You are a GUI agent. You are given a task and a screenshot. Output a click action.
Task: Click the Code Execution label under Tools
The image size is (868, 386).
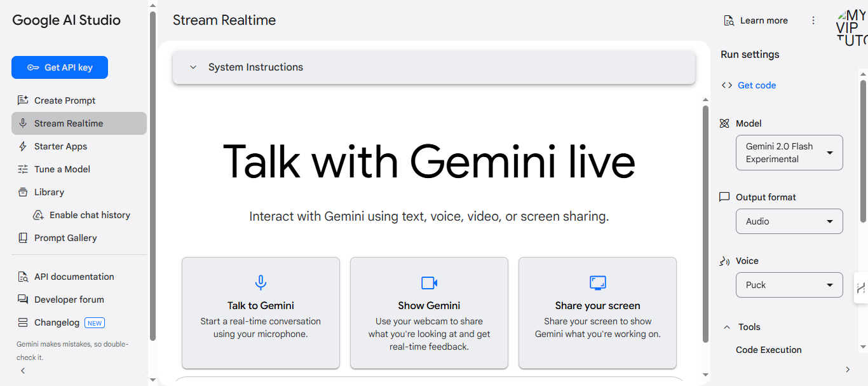click(x=769, y=350)
